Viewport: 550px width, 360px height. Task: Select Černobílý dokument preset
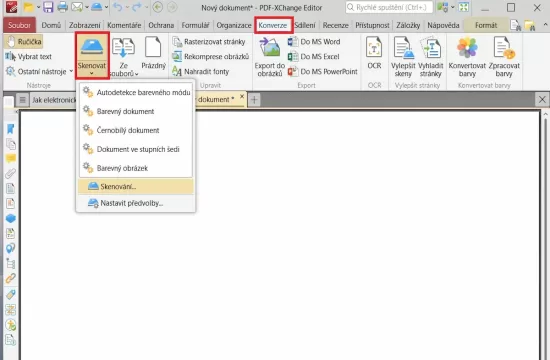pos(136,130)
